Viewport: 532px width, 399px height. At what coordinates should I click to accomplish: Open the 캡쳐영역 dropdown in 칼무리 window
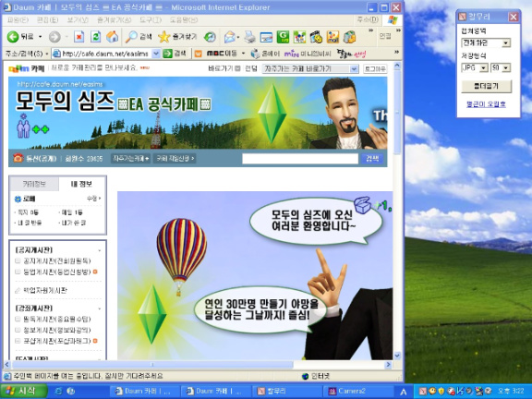click(506, 43)
